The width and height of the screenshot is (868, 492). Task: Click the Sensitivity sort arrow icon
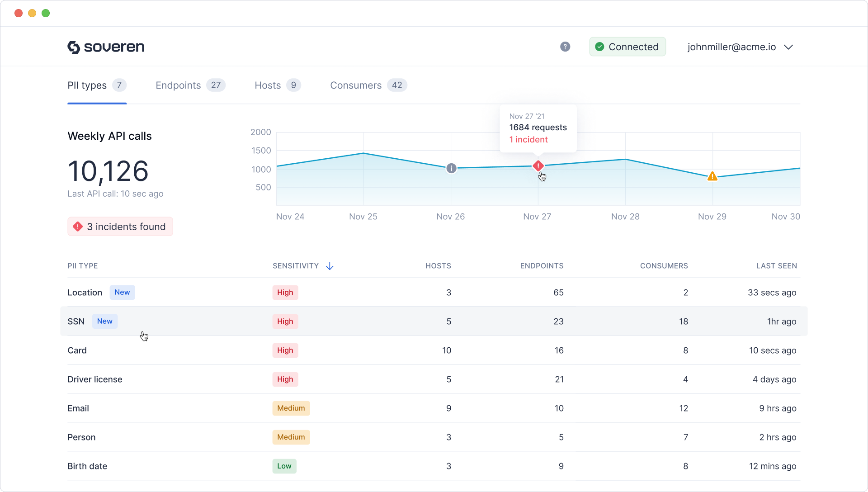coord(330,266)
